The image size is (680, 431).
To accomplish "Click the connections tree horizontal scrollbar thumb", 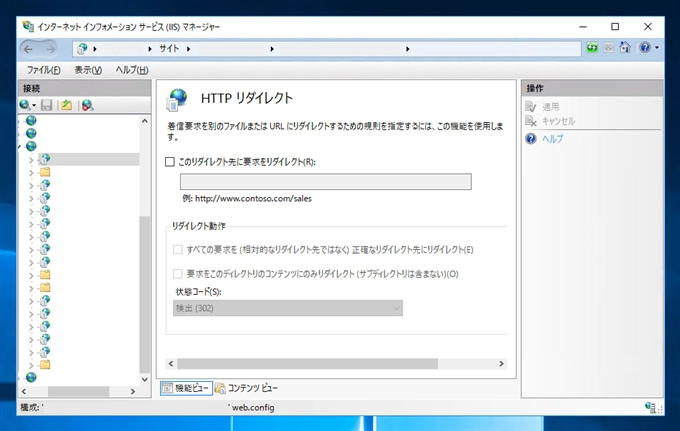I will 78,392.
